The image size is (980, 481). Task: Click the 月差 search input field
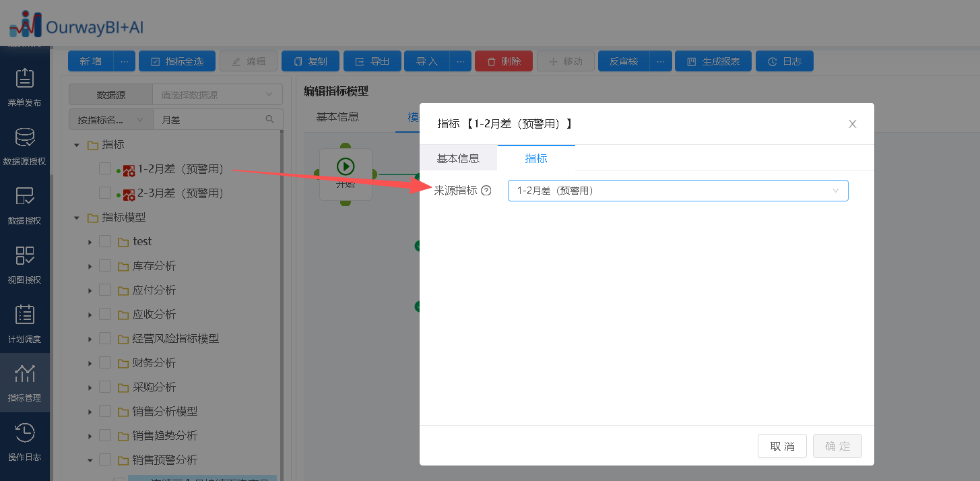[x=209, y=119]
